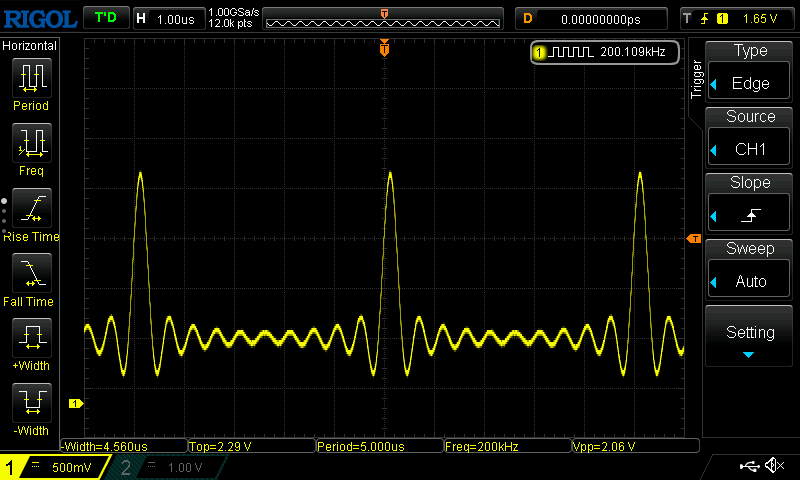
Task: Click the Vpp=2.06 V measurement
Action: pos(636,446)
